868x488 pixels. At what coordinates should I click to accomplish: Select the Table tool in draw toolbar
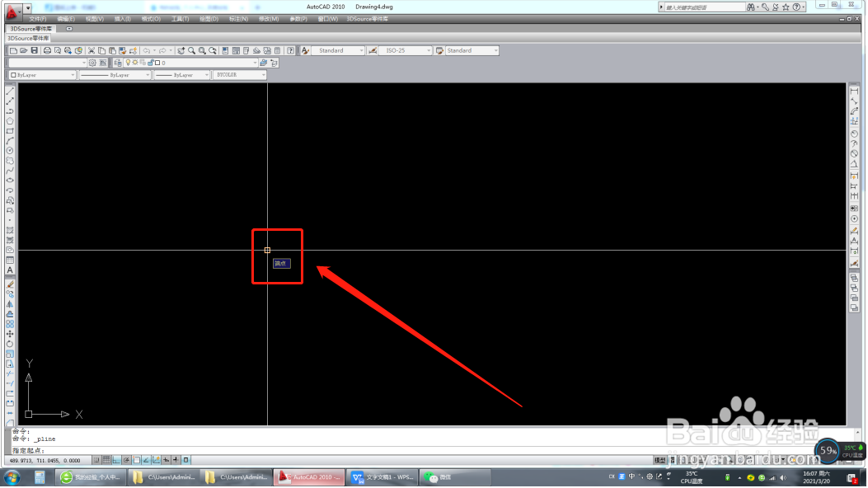pos(10,260)
